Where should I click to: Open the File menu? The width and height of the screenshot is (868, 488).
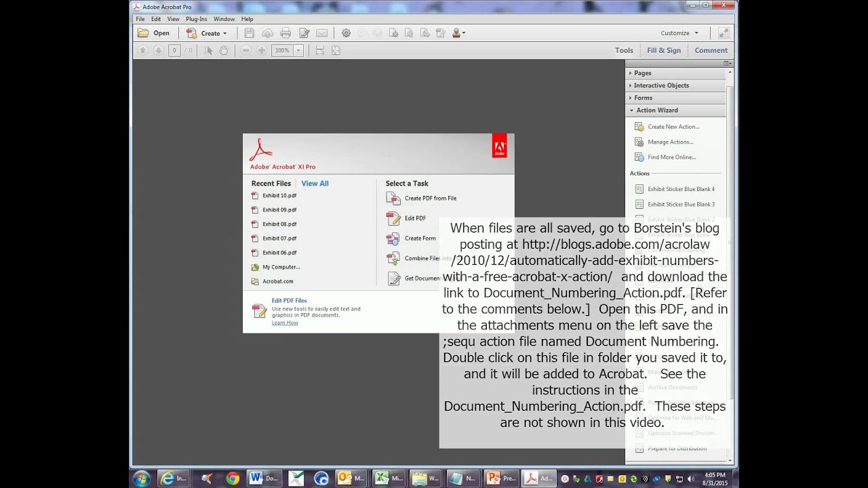[140, 19]
